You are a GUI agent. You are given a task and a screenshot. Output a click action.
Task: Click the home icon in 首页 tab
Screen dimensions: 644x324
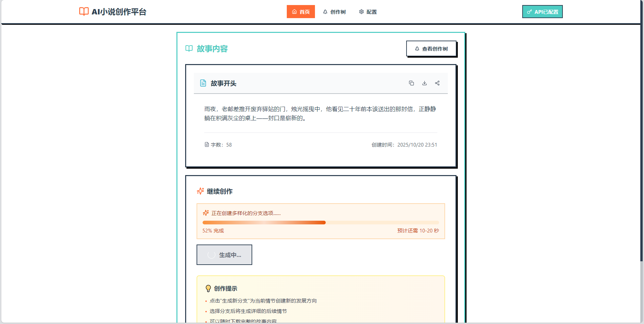tap(294, 11)
